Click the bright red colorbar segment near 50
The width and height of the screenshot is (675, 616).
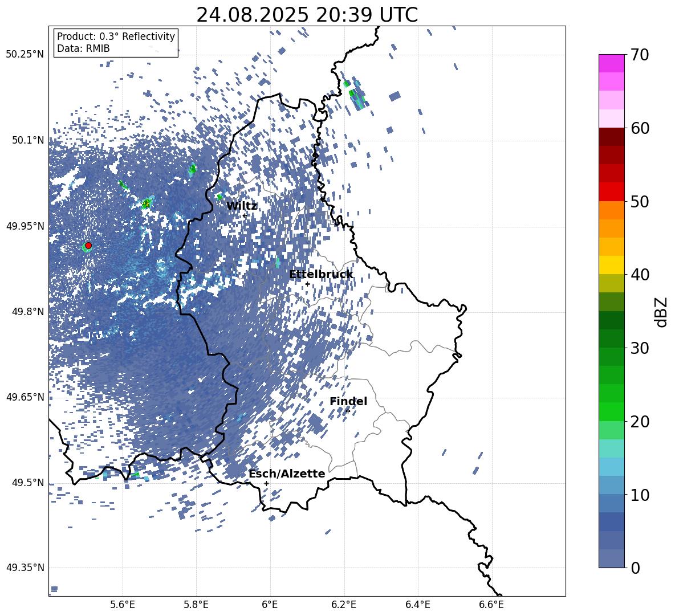point(611,192)
